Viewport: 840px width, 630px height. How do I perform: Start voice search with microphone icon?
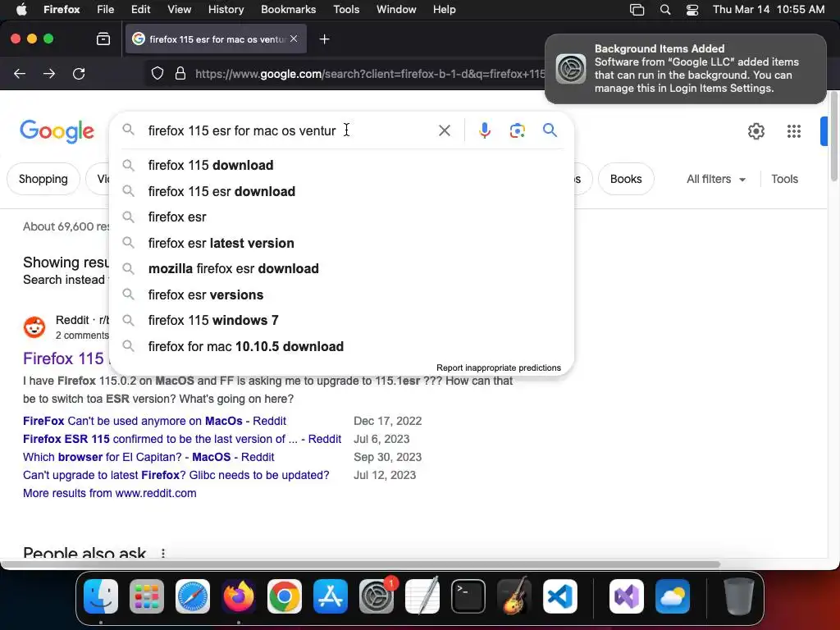tap(484, 130)
